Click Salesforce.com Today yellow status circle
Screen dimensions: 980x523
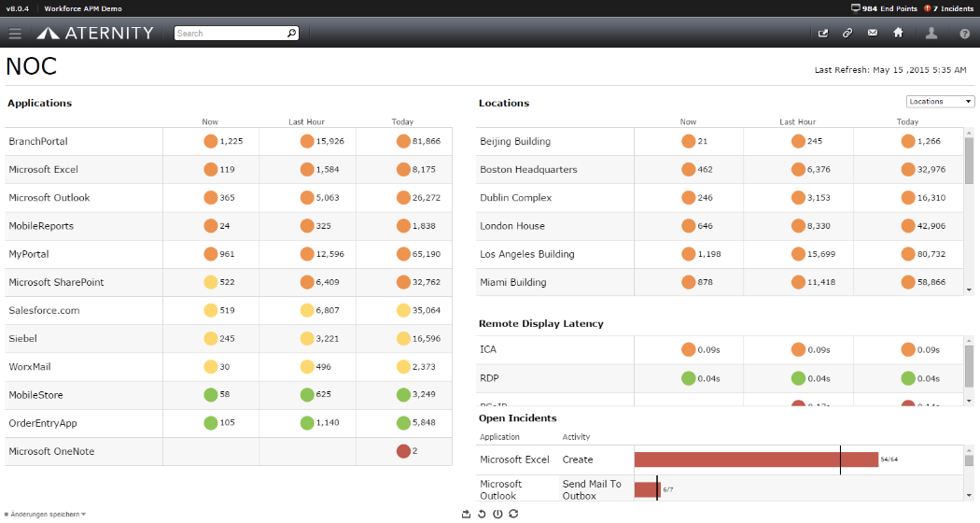[403, 310]
